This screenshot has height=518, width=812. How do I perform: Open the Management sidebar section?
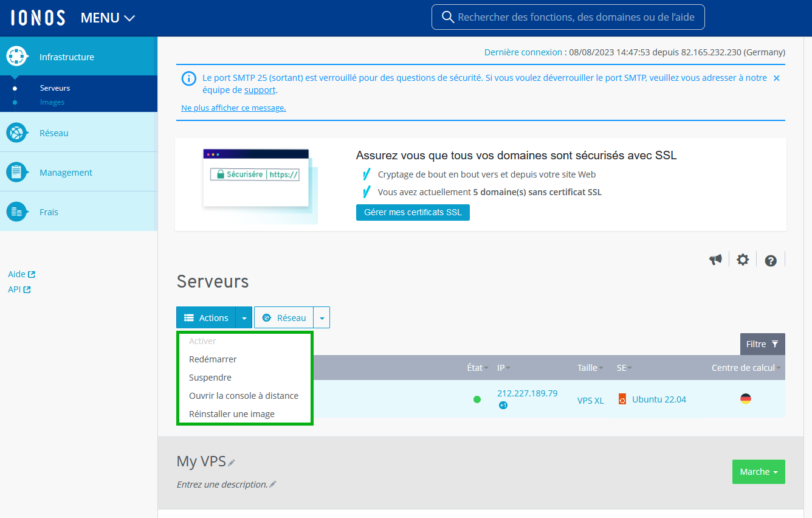pos(78,172)
